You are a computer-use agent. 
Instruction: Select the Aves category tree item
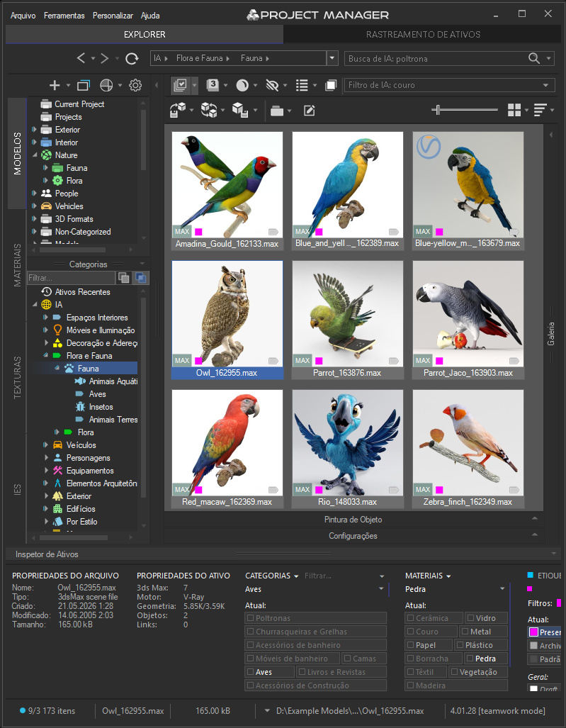point(98,393)
